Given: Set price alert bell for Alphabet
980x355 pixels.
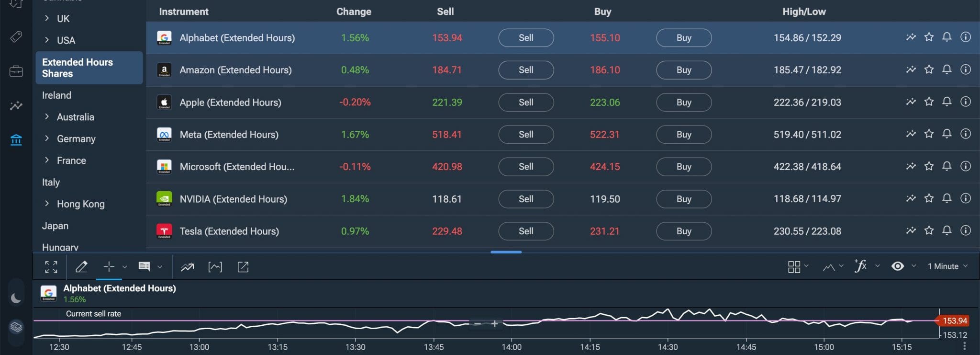Looking at the screenshot, I should point(947,37).
